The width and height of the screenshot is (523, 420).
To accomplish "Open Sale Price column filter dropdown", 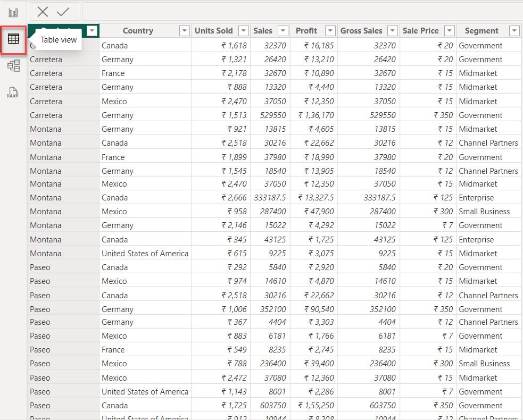I will pyautogui.click(x=450, y=31).
